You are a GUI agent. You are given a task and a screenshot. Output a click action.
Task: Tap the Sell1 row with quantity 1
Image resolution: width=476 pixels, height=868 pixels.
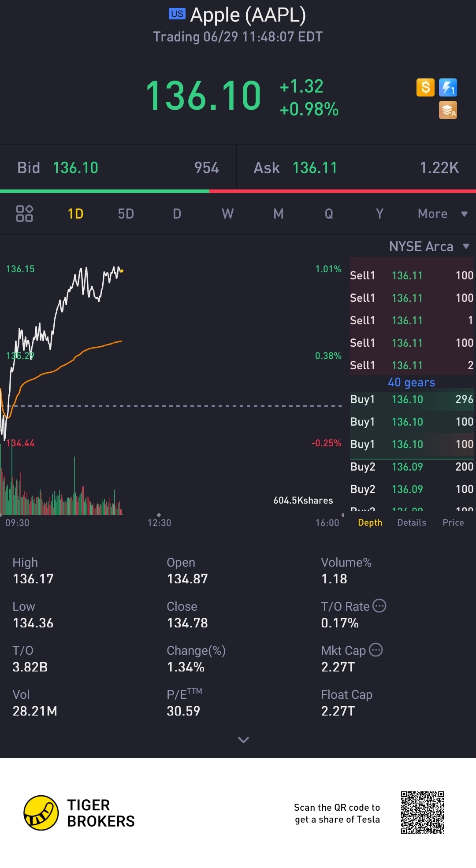pyautogui.click(x=412, y=320)
